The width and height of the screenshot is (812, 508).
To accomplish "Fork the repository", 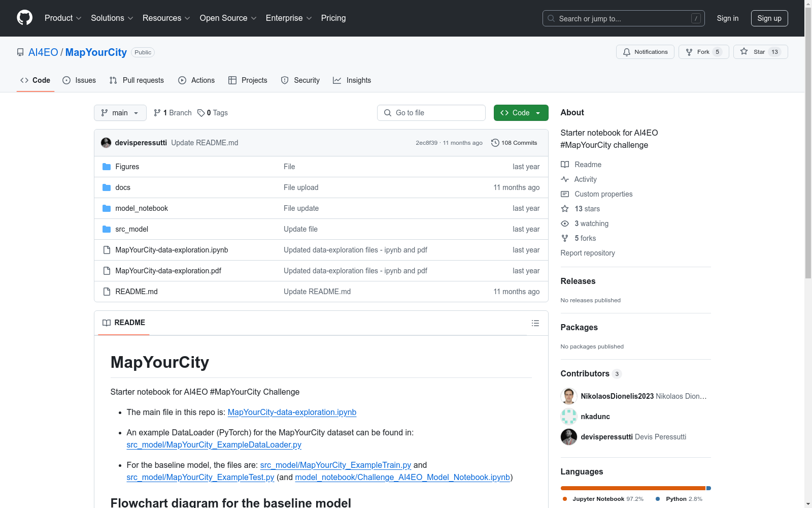I will [703, 52].
